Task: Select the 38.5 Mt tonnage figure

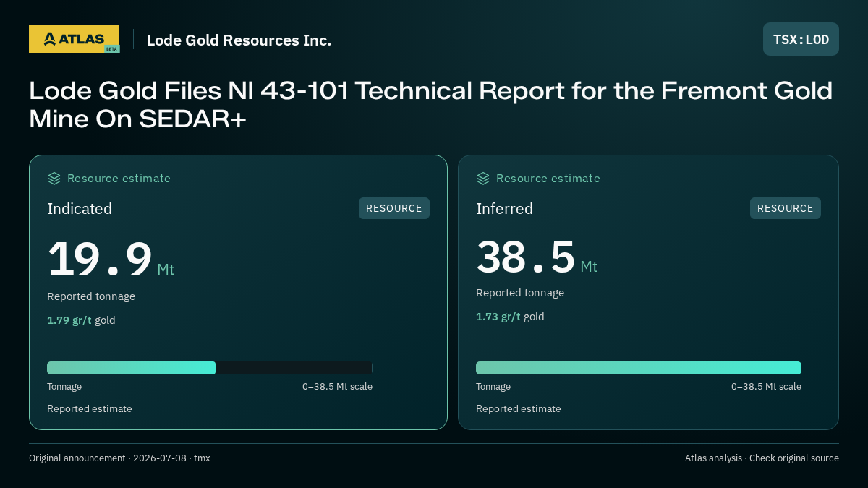Action: pos(537,257)
